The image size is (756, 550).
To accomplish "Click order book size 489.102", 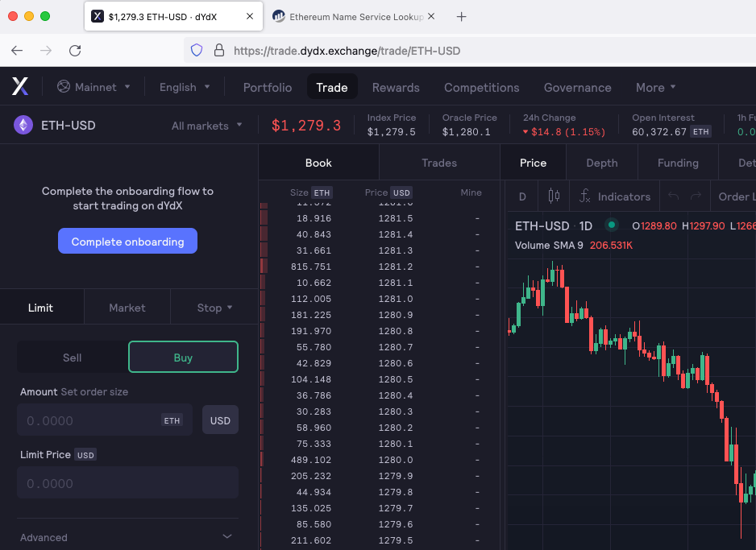I will 311,460.
